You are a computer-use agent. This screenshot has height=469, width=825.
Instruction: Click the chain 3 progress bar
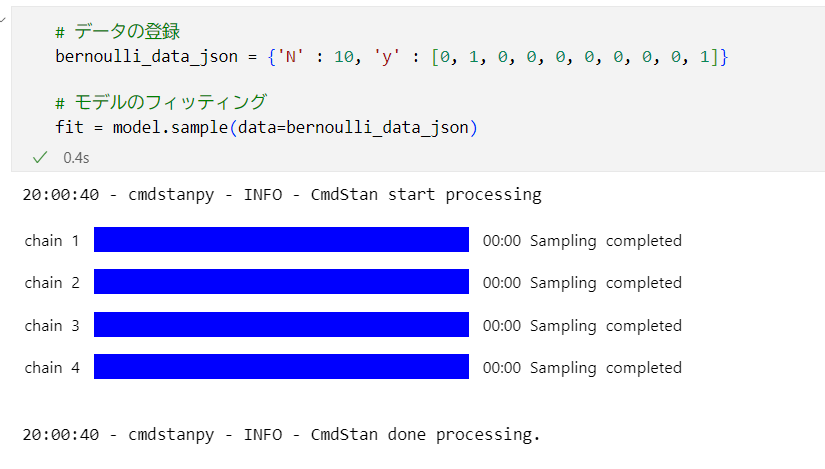pyautogui.click(x=281, y=324)
